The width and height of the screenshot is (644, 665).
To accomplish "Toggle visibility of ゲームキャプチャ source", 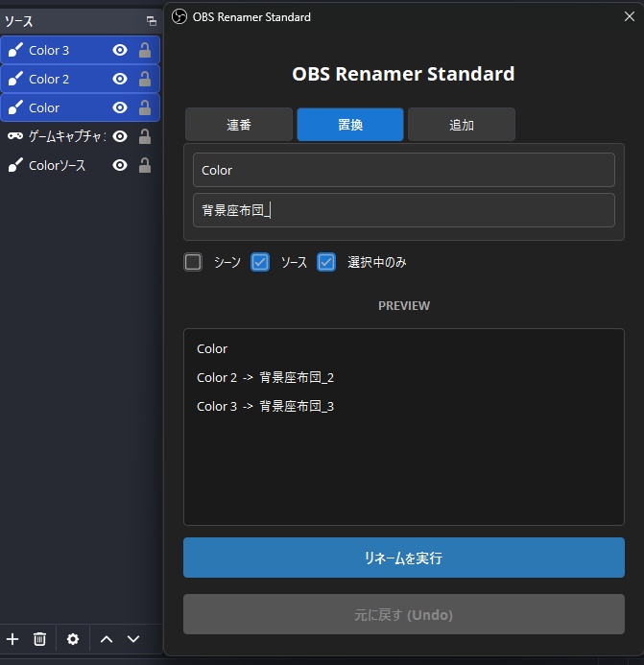I will (120, 136).
